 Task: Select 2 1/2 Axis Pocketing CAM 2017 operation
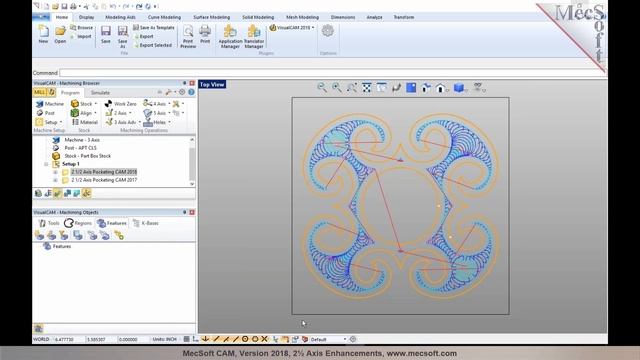[104, 180]
